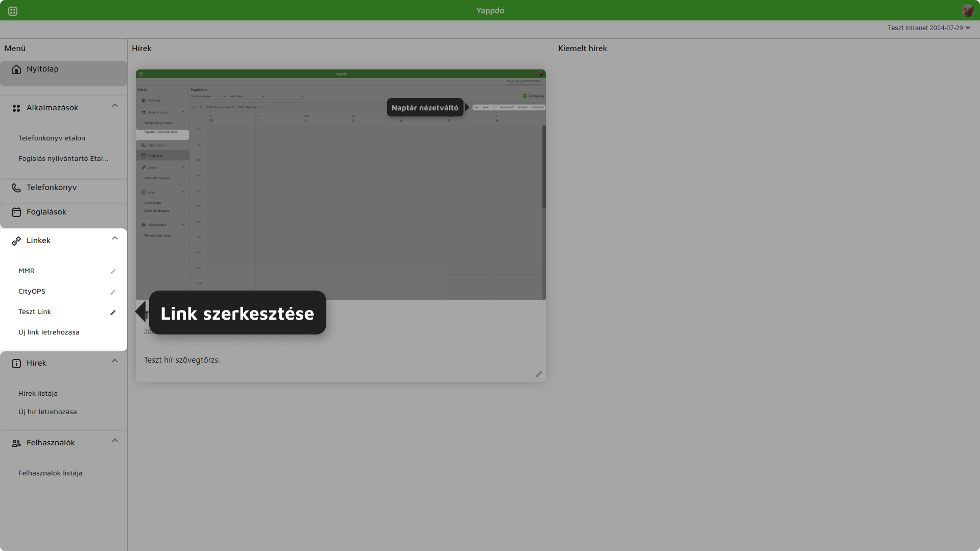
Task: Click the Foglalások calendar icon
Action: [x=16, y=212]
